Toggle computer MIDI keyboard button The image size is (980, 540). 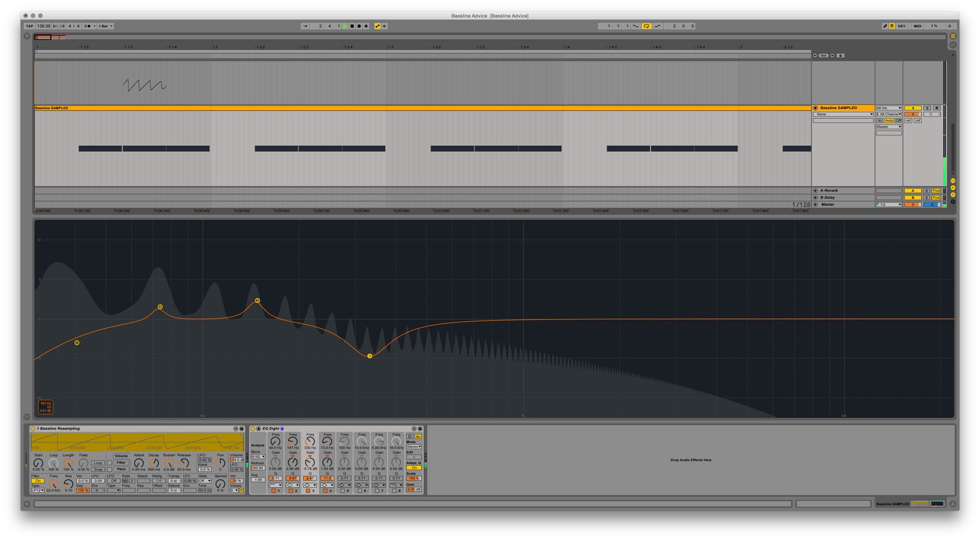892,26
